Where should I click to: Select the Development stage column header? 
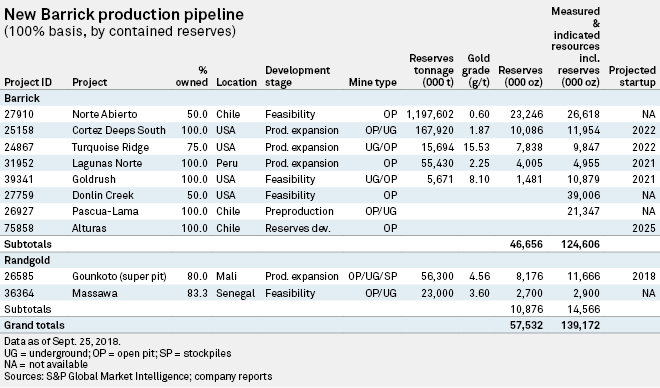click(x=297, y=76)
